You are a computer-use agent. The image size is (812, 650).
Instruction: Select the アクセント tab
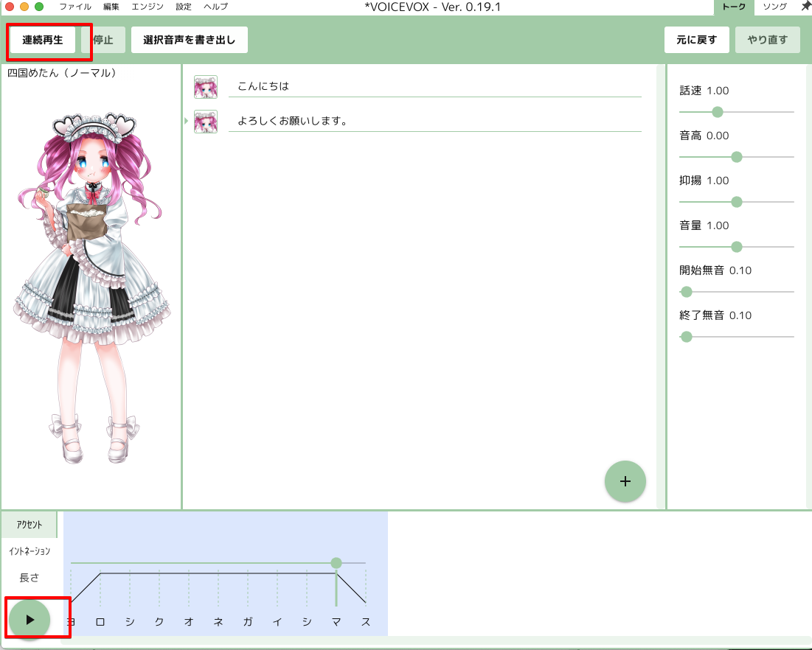29,525
